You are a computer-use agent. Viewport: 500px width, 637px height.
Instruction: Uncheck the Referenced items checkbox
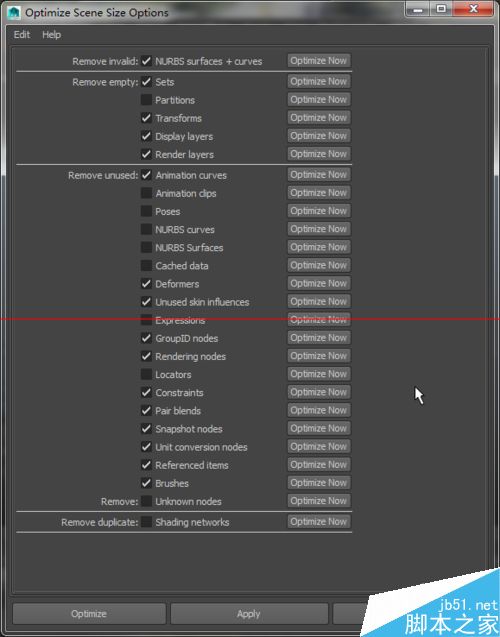146,465
